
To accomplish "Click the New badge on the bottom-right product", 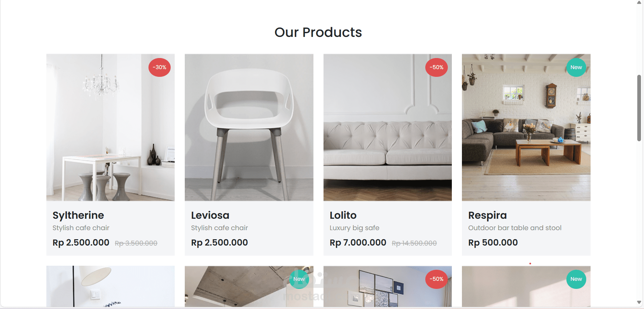I will coord(576,279).
